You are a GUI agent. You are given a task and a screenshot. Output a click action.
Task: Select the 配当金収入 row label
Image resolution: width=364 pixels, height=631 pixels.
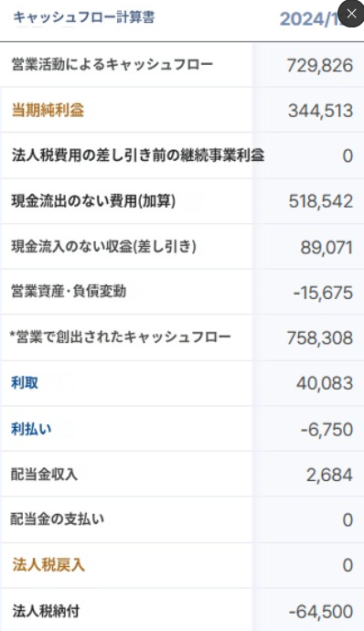[x=44, y=475]
